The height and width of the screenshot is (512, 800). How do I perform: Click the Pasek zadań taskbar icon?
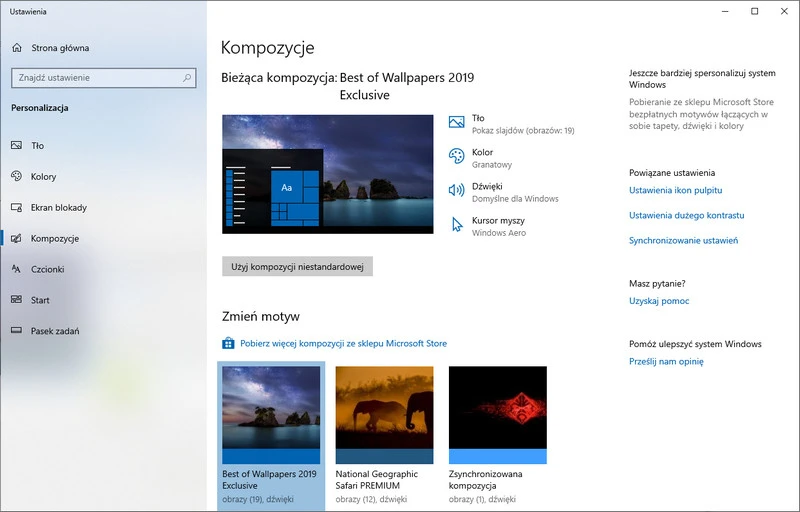point(16,331)
